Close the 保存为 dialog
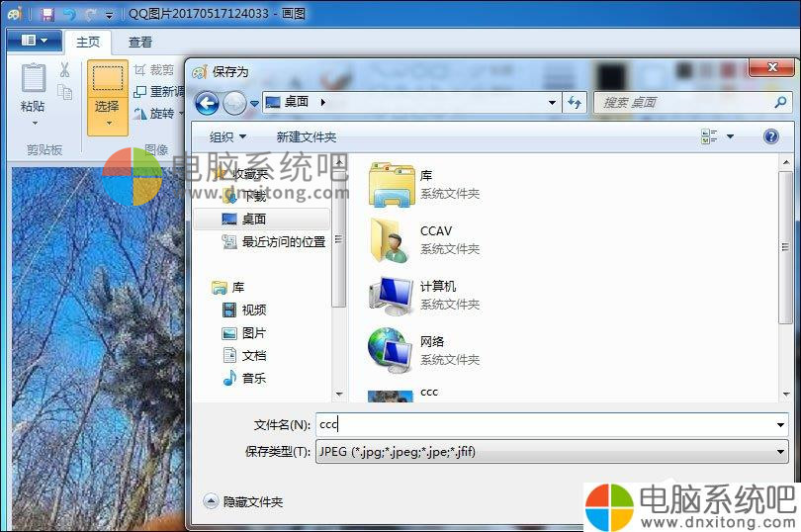Screen dimensions: 801x532 pyautogui.click(x=772, y=67)
